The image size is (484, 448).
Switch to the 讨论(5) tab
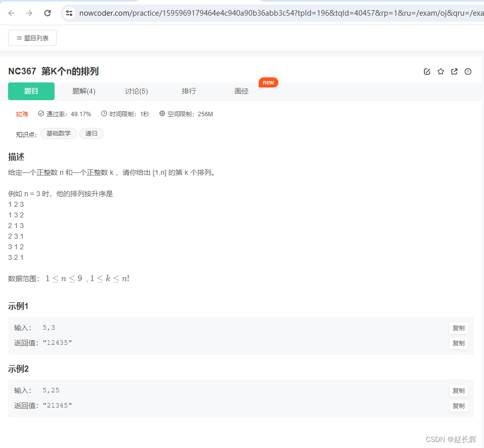point(136,91)
